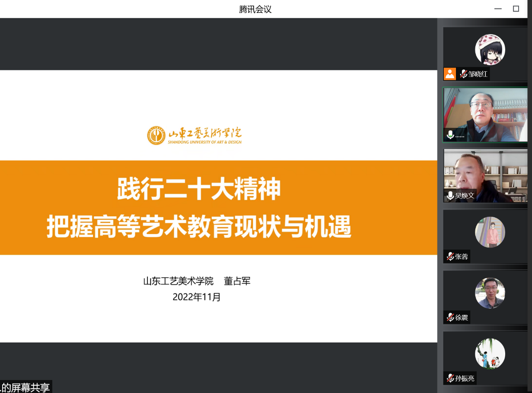Click muted microphone icon next to 徐震
This screenshot has width=532, height=393.
coord(450,317)
